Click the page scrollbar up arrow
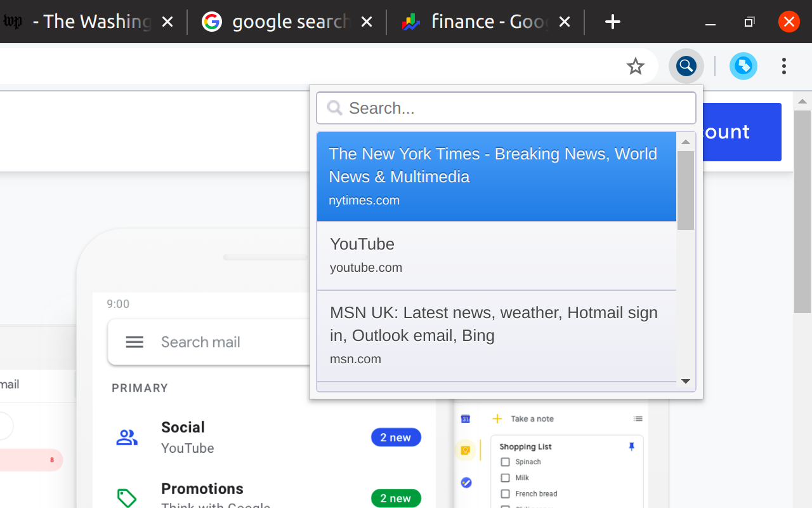 click(x=802, y=101)
